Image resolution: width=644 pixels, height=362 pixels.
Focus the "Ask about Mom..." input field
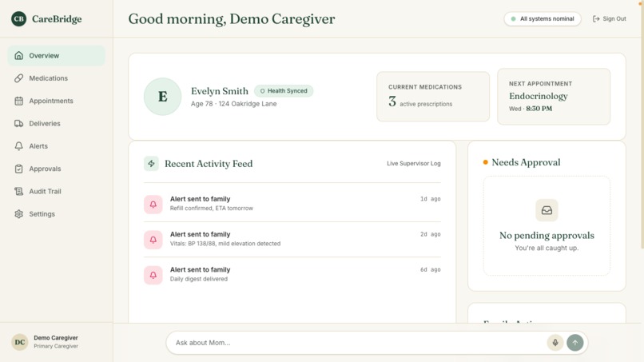point(357,343)
